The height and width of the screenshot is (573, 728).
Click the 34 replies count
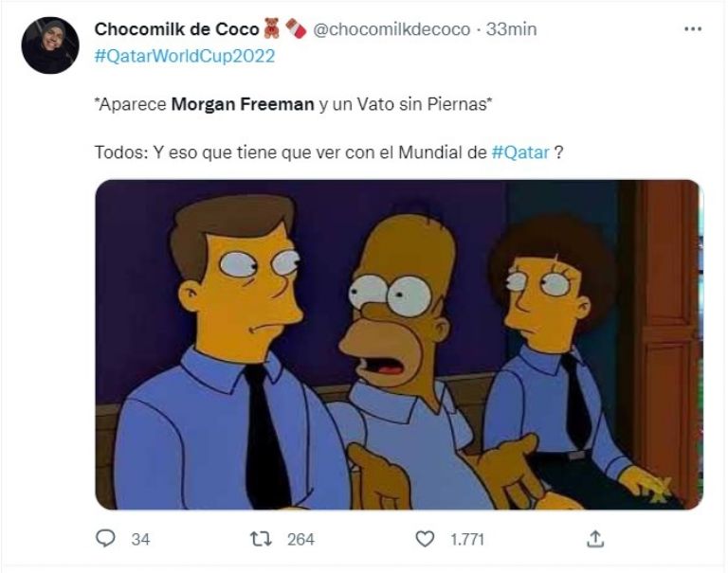[x=140, y=540]
